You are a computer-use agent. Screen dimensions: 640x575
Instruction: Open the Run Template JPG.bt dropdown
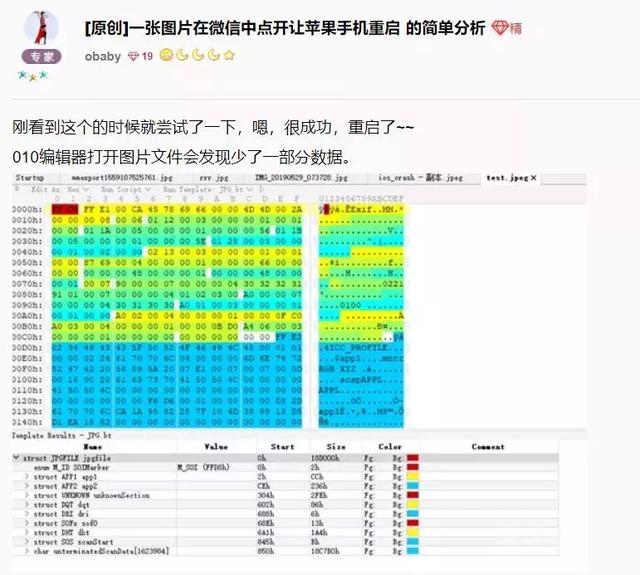coord(208,189)
